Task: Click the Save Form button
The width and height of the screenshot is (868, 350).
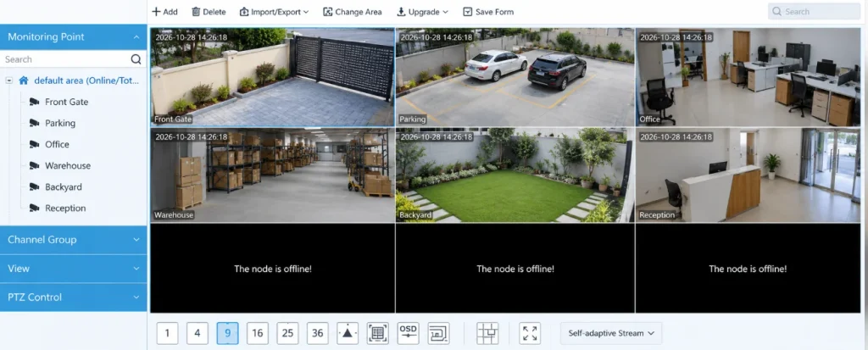Action: click(x=488, y=12)
